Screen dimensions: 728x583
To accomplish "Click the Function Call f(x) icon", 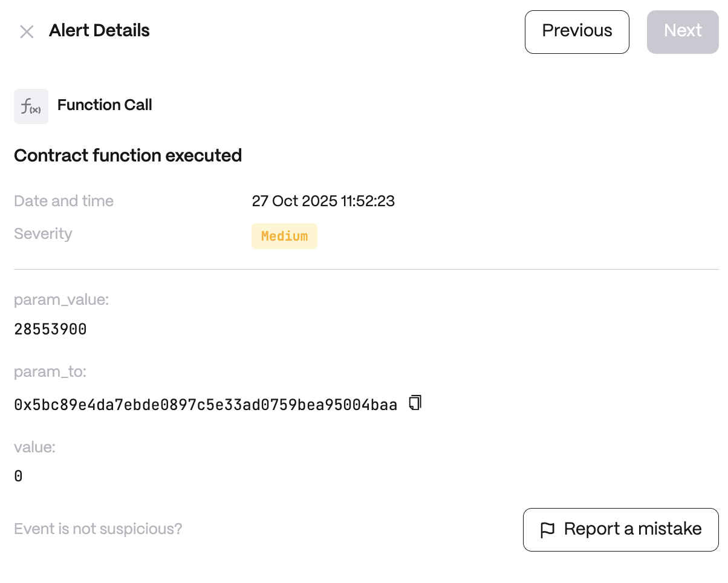I will (31, 106).
